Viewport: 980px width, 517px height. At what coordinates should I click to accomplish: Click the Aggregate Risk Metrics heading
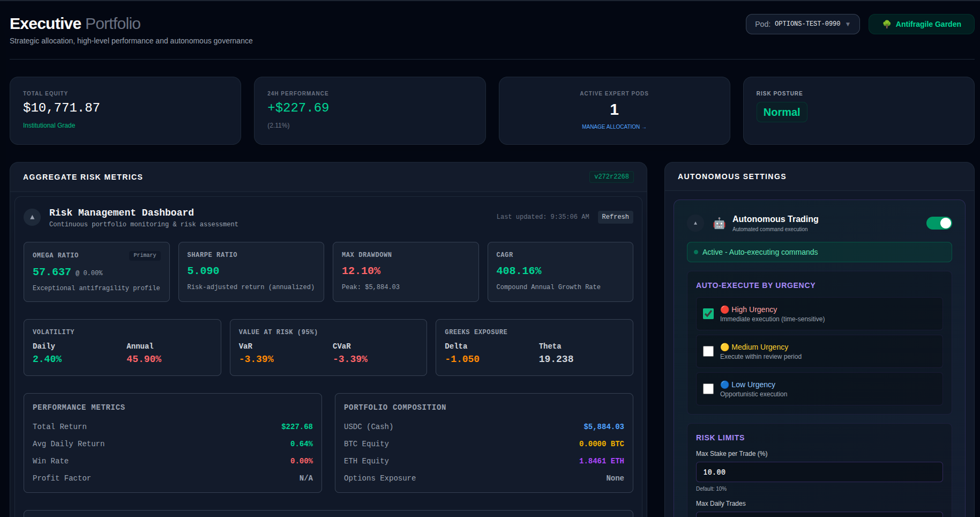click(83, 177)
